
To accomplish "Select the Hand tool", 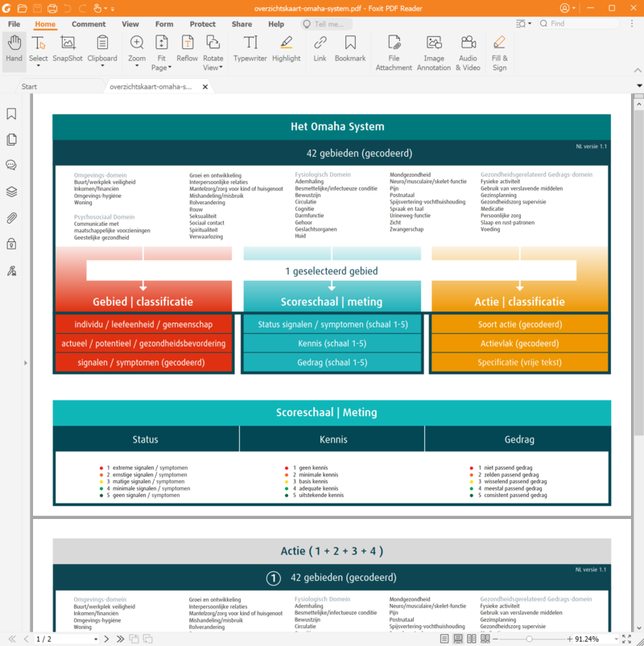I will [14, 50].
